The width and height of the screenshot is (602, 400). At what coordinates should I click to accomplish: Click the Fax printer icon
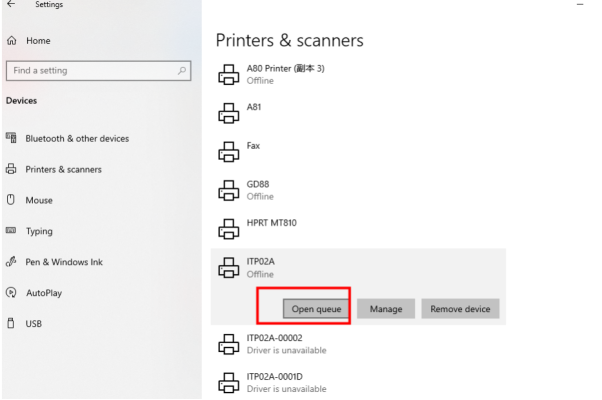click(228, 152)
